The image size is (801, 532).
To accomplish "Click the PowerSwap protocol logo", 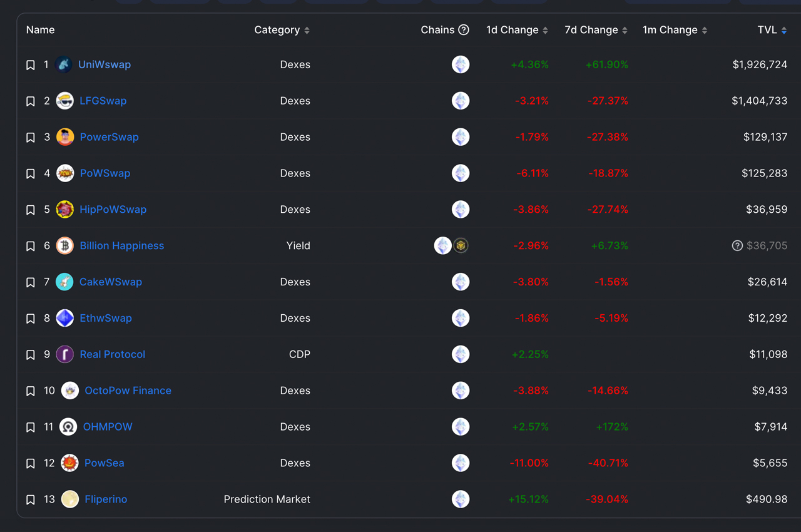I will click(x=64, y=137).
